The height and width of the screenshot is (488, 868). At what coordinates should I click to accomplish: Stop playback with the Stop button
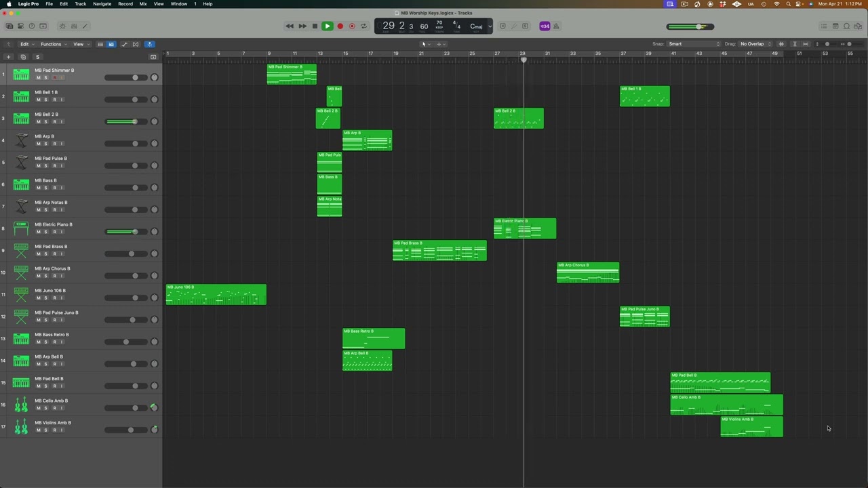pos(315,26)
